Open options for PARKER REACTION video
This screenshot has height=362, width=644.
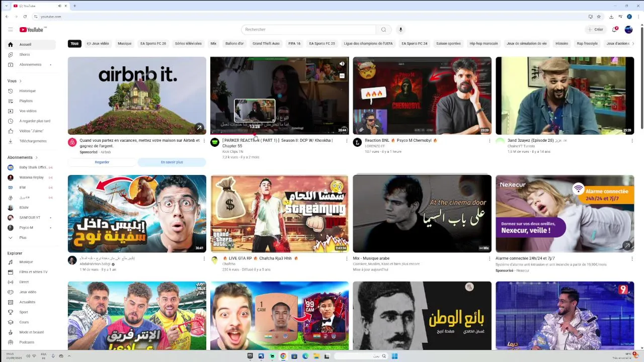point(347,141)
